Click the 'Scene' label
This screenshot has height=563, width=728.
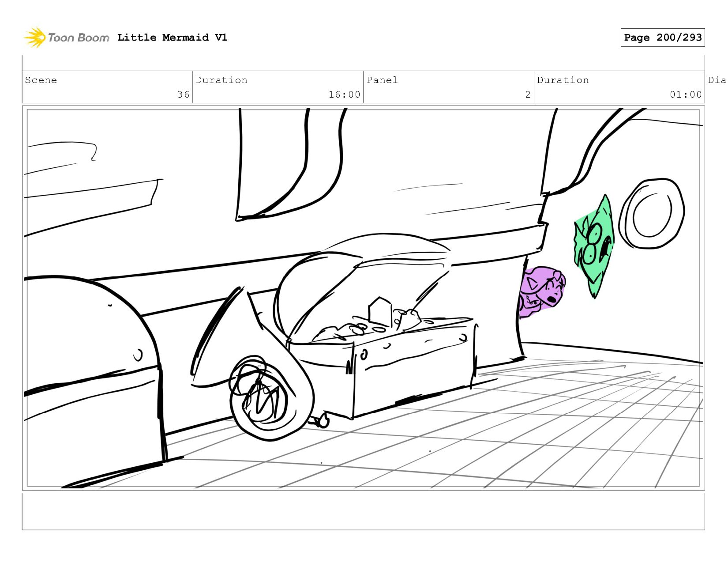click(x=41, y=80)
